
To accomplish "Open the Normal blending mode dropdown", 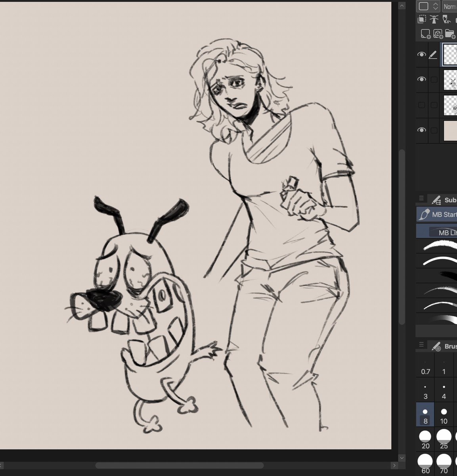I will 449,6.
